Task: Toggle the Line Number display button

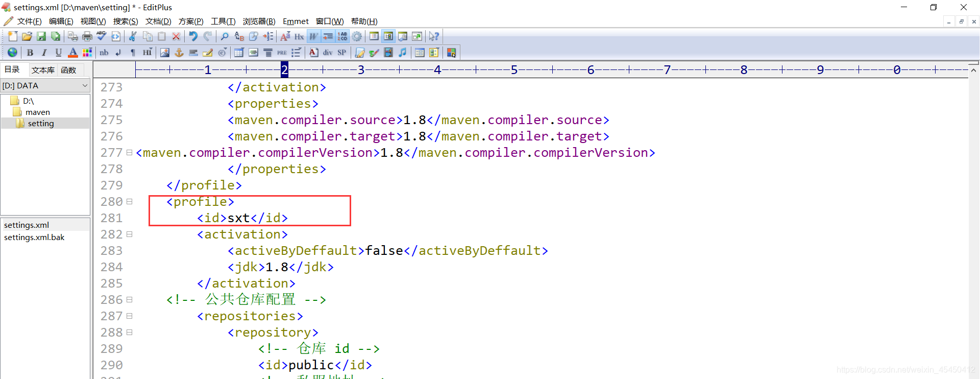Action: pos(342,36)
